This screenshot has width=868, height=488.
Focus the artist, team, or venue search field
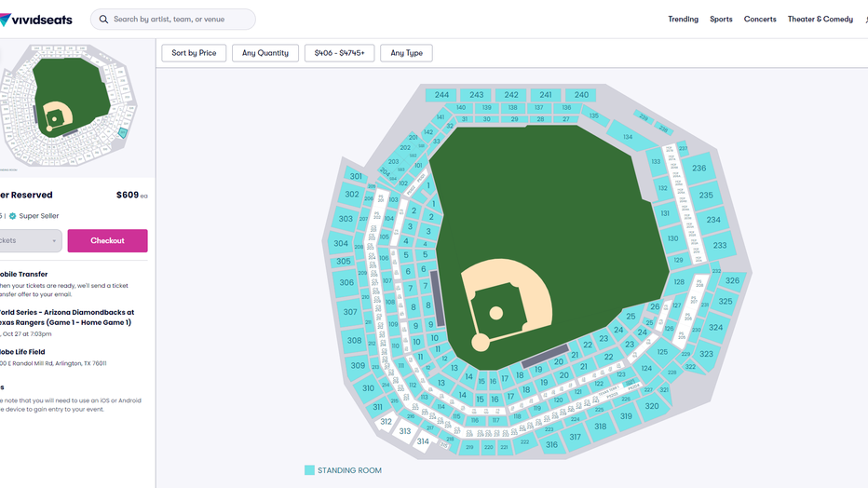tap(172, 20)
